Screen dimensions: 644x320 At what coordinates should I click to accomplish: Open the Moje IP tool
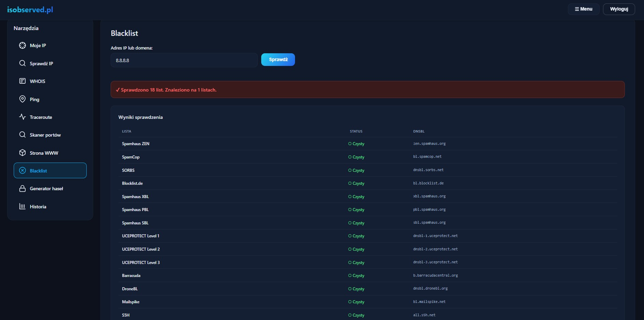click(50, 45)
